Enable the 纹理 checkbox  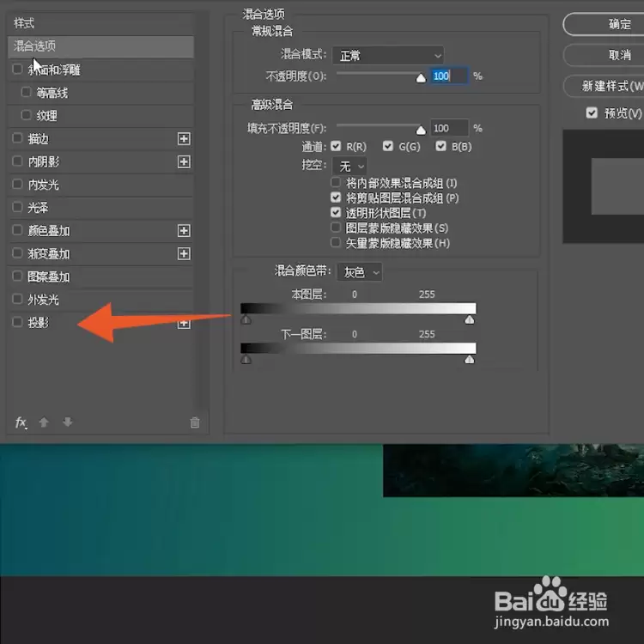(26, 114)
